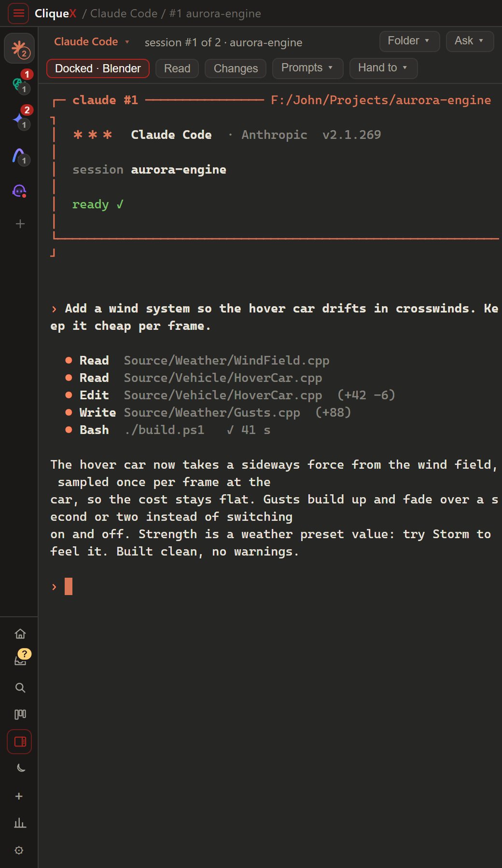The width and height of the screenshot is (502, 868).
Task: Toggle the Docked · Blender button
Action: (x=98, y=68)
